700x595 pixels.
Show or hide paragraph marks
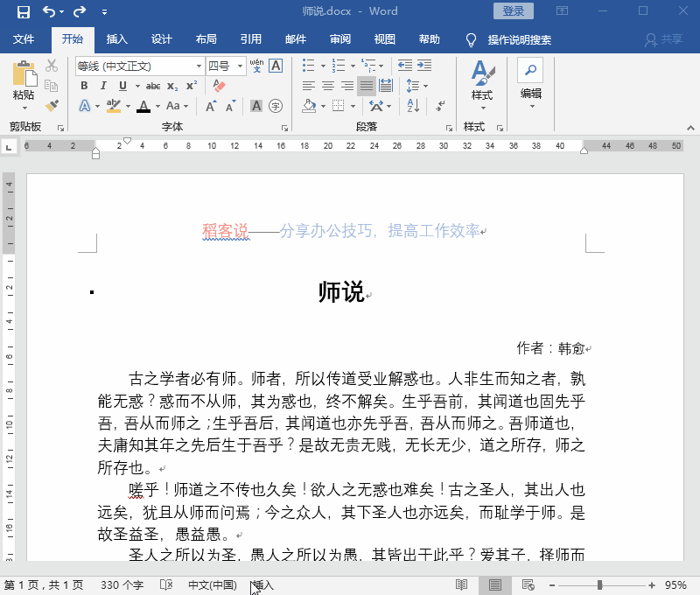click(x=441, y=106)
